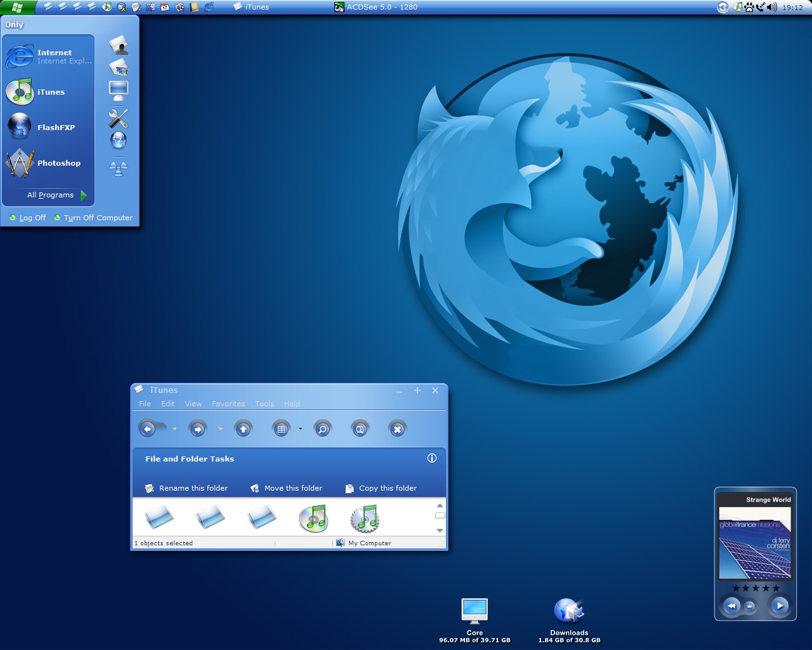Expand All Programs in the start menu
Screen dimensions: 812x650
[56, 195]
